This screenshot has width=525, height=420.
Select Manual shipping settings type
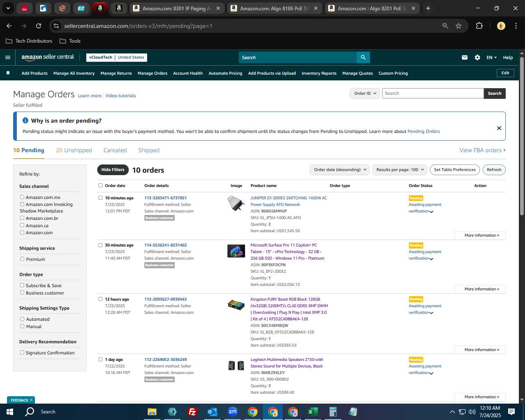pyautogui.click(x=22, y=326)
